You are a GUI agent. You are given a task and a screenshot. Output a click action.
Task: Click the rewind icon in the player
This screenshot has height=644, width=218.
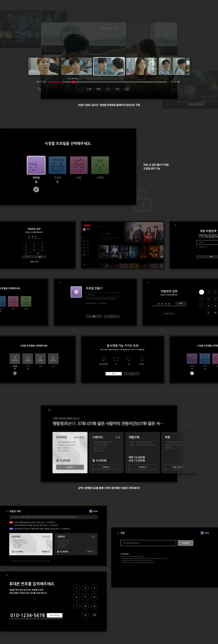click(x=98, y=89)
